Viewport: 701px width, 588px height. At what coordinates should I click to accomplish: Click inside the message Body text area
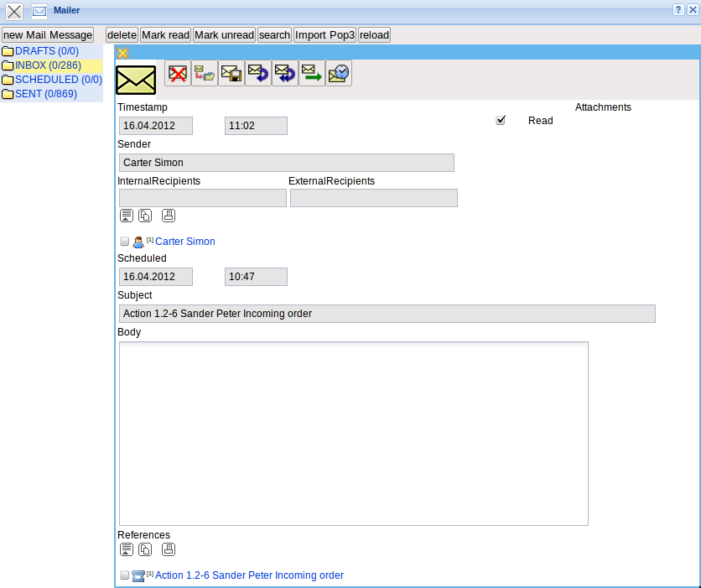pos(353,433)
